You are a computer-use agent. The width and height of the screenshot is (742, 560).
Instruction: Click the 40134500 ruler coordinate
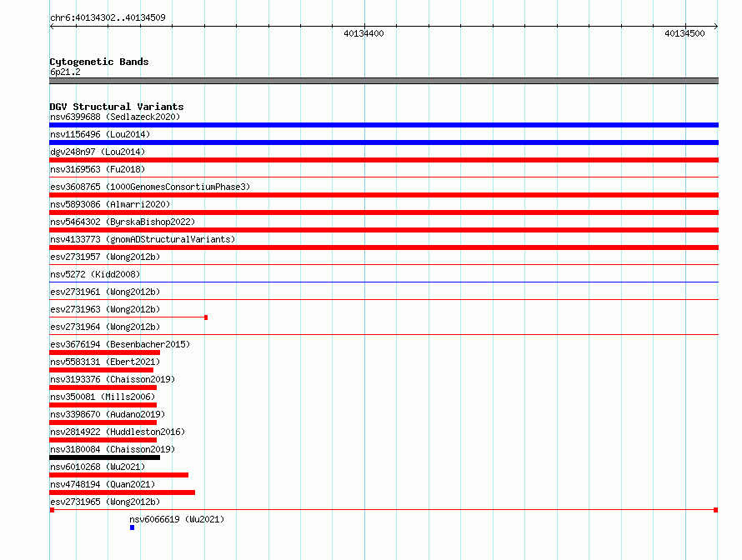coord(684,33)
